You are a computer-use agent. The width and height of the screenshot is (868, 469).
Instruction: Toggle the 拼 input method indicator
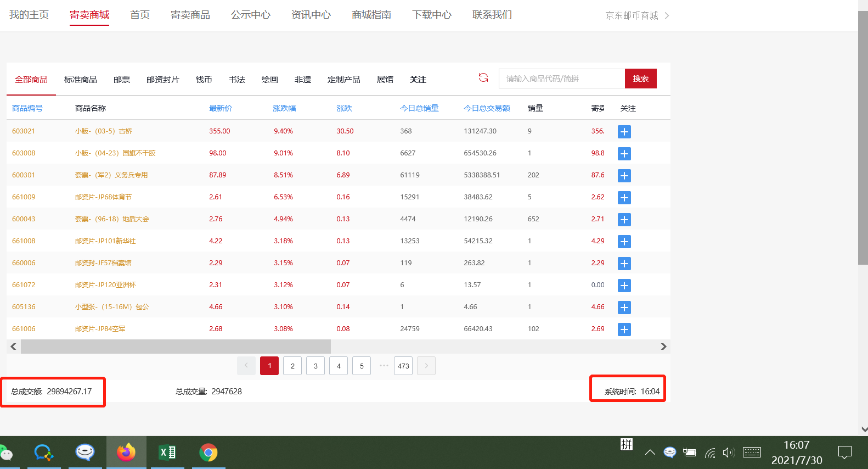click(x=627, y=444)
